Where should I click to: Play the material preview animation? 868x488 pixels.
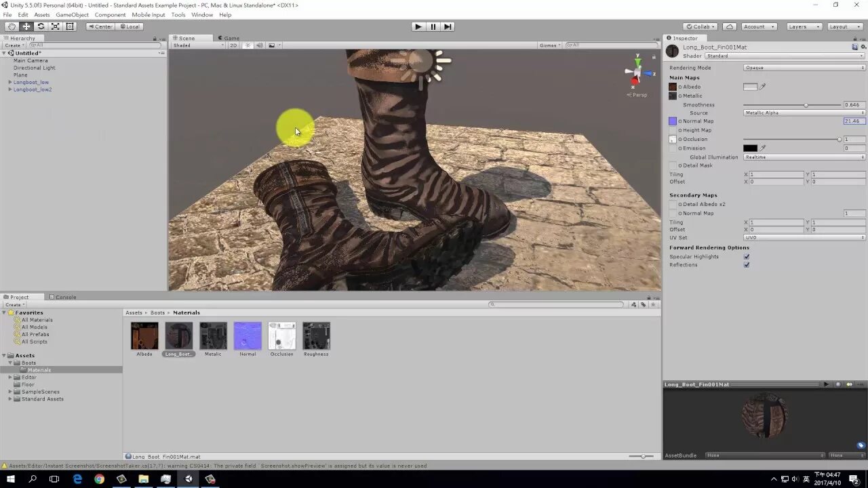pyautogui.click(x=826, y=384)
